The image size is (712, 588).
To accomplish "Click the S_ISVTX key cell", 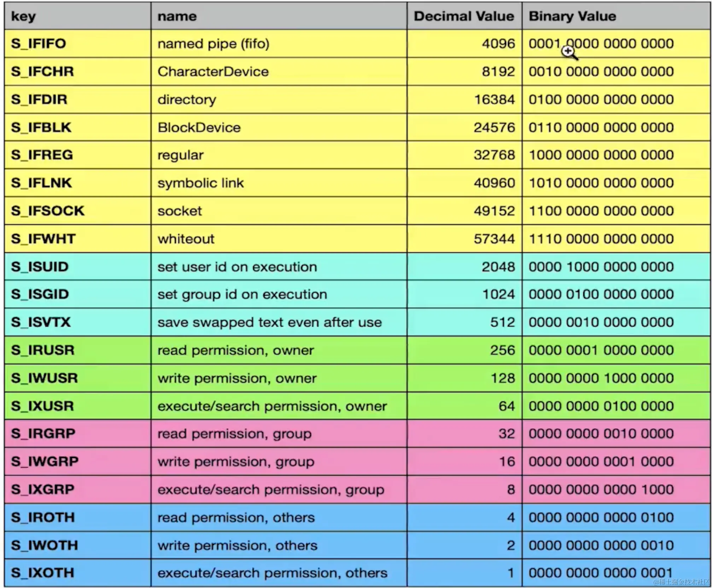I will (x=41, y=322).
